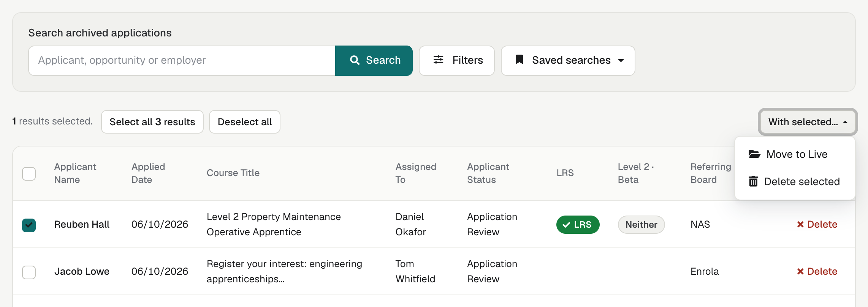Image resolution: width=868 pixels, height=307 pixels.
Task: Open the Saved searches dropdown arrow
Action: (621, 60)
